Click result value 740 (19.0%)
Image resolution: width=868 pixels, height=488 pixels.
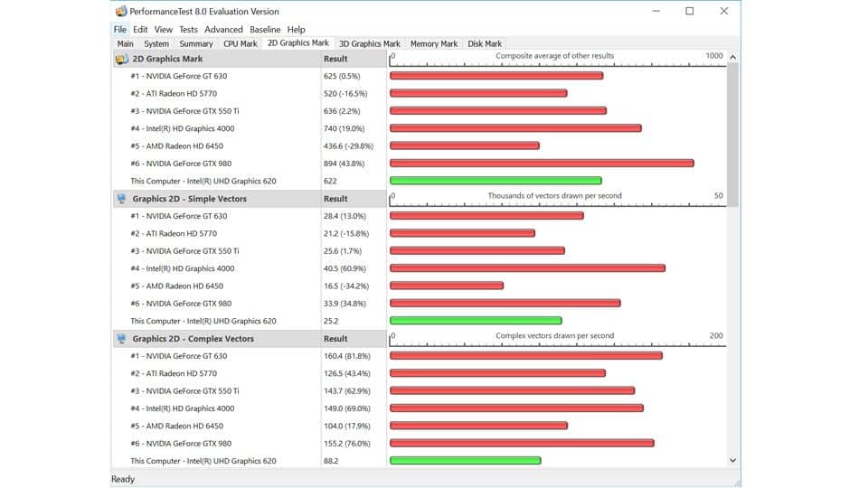pyautogui.click(x=344, y=128)
